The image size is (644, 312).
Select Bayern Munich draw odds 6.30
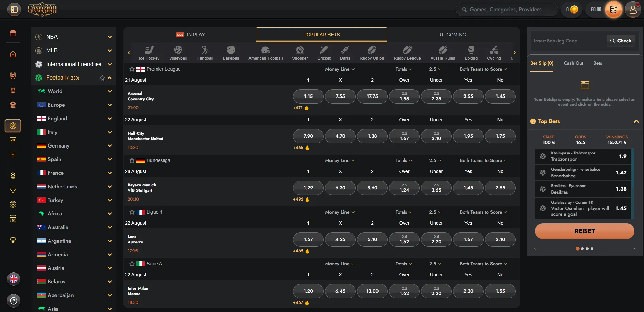(340, 188)
